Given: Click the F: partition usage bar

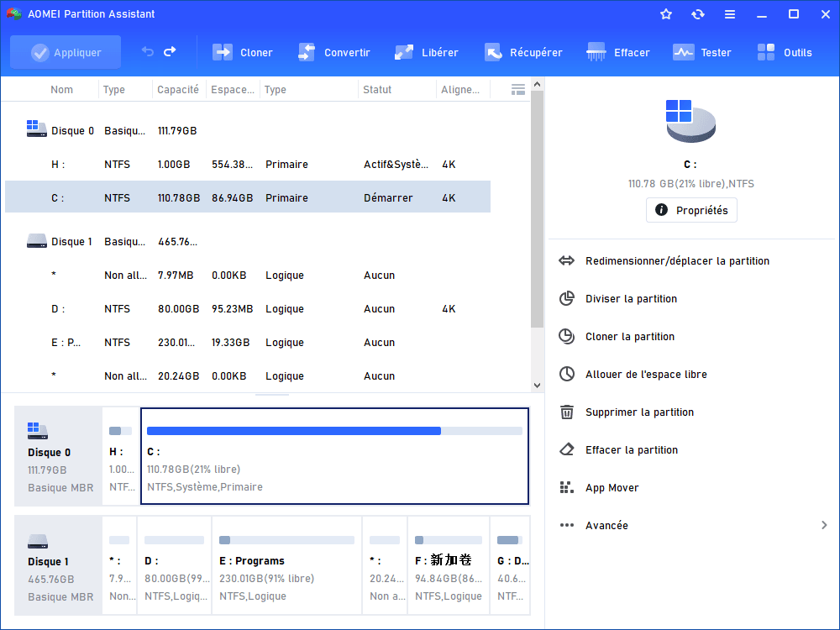Looking at the screenshot, I should click(449, 540).
